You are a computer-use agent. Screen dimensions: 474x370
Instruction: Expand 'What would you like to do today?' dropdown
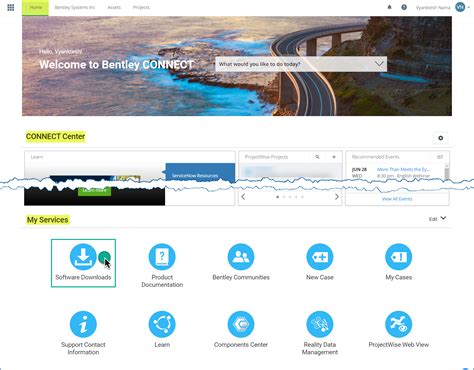click(x=301, y=64)
